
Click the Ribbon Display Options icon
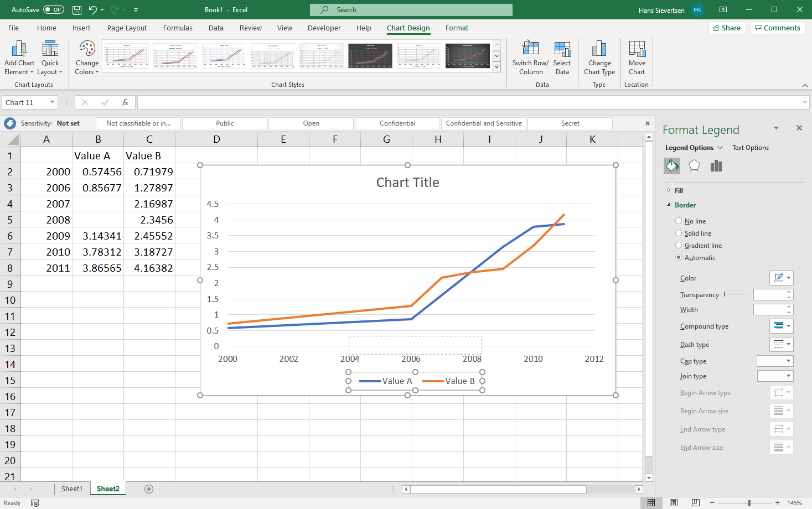(x=723, y=10)
